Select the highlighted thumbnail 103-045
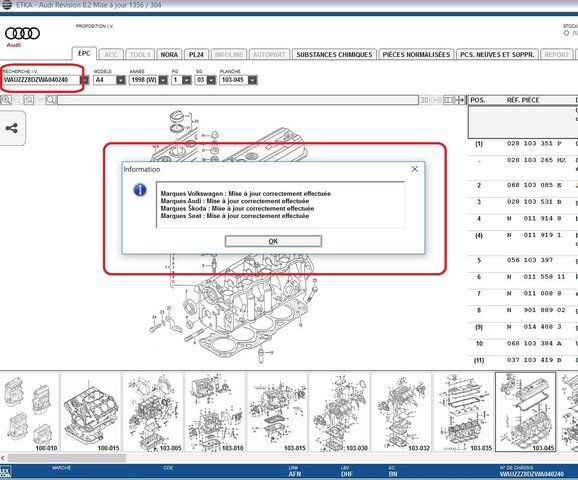578x480 pixels. 526,412
